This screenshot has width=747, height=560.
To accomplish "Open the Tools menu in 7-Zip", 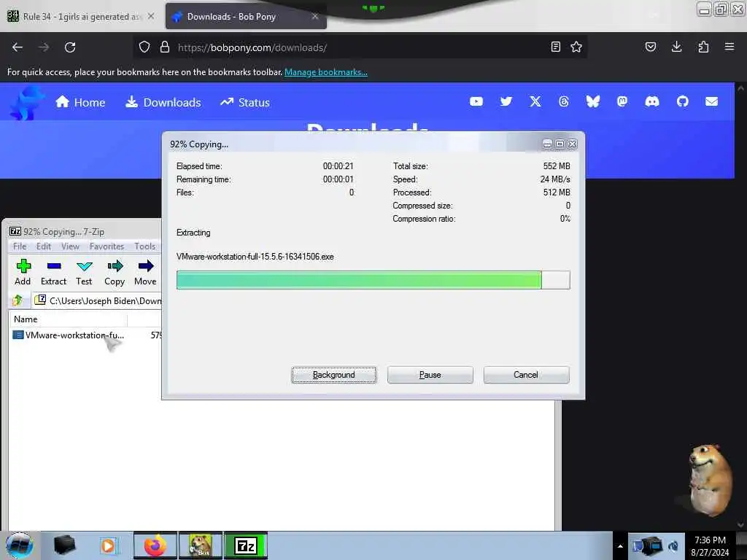I will [x=145, y=246].
